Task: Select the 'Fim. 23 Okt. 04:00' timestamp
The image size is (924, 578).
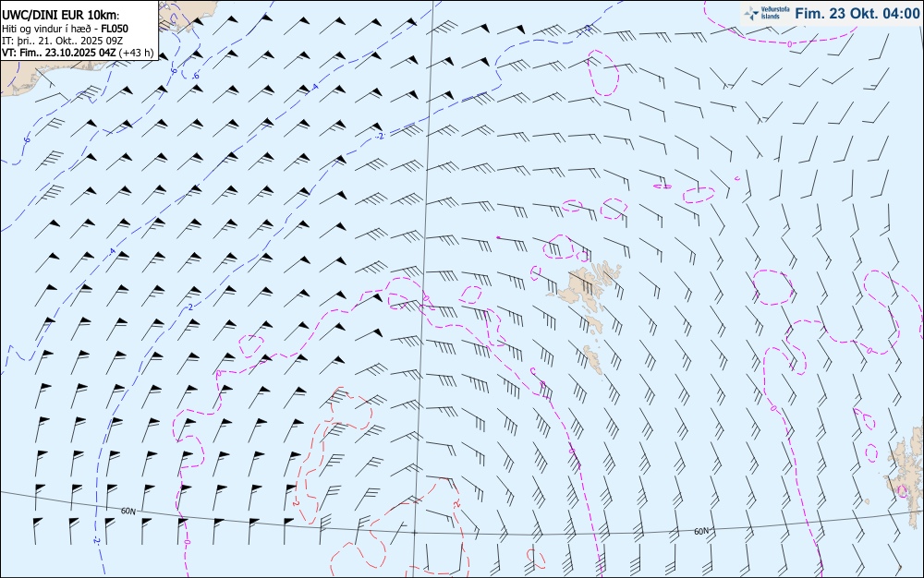Action: [857, 13]
